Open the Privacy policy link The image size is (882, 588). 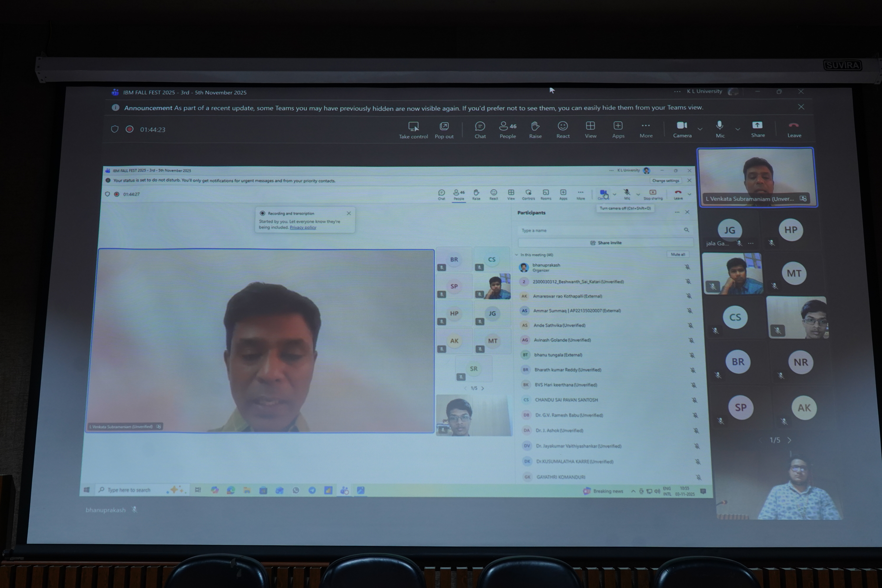[303, 227]
